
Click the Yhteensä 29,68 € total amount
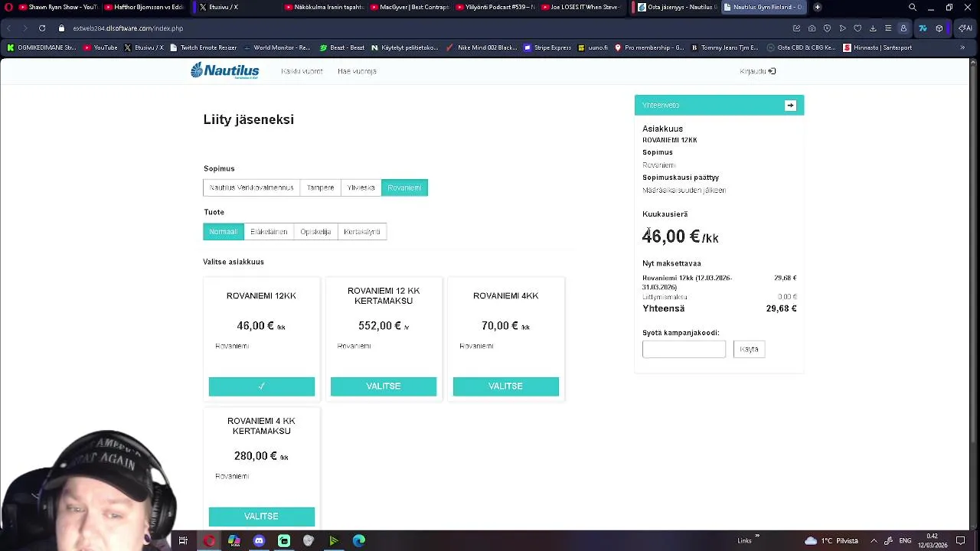pos(781,308)
